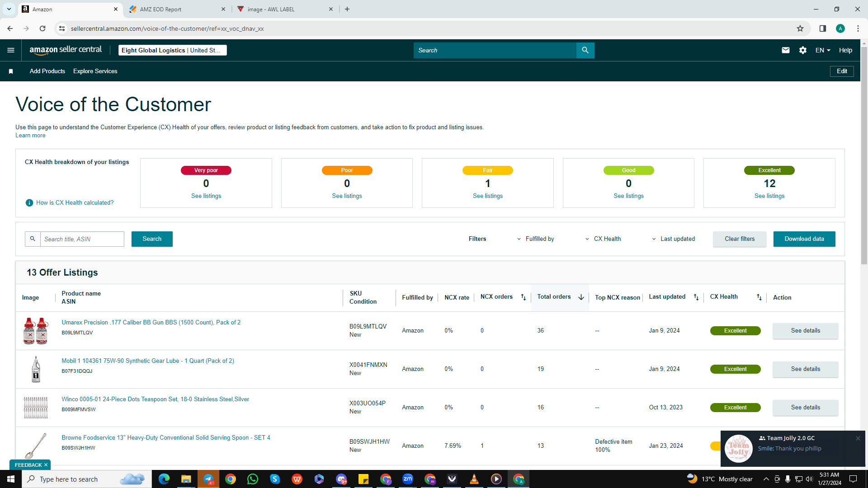This screenshot has width=868, height=488.
Task: Click the info icon beside CX Health calculation
Action: [29, 203]
